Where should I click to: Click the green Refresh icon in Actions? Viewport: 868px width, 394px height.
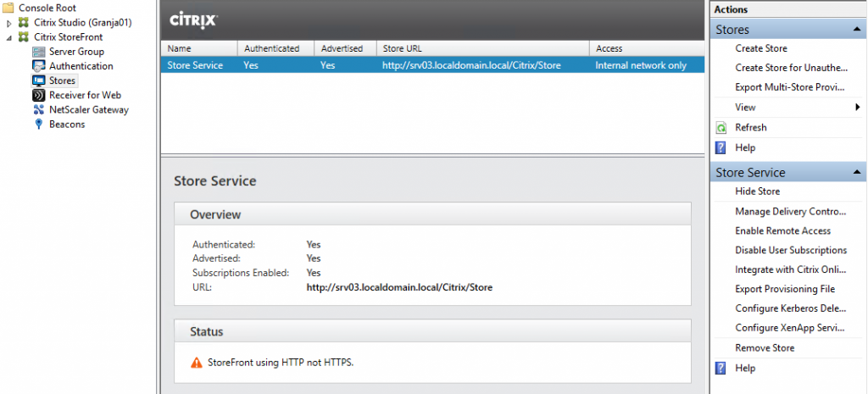[x=721, y=128]
